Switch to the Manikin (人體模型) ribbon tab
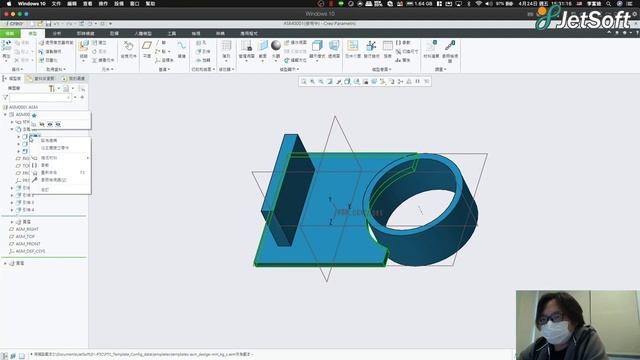 click(x=143, y=33)
